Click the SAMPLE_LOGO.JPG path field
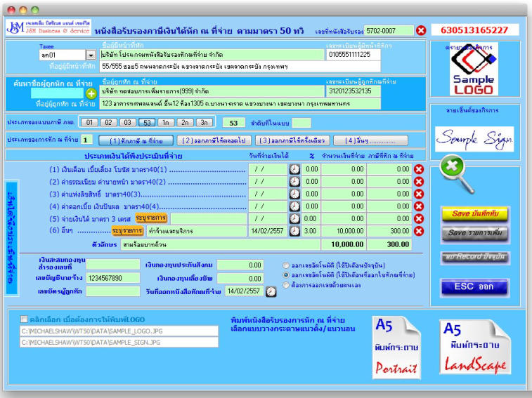Image resolution: width=532 pixels, height=398 pixels. pos(119,331)
